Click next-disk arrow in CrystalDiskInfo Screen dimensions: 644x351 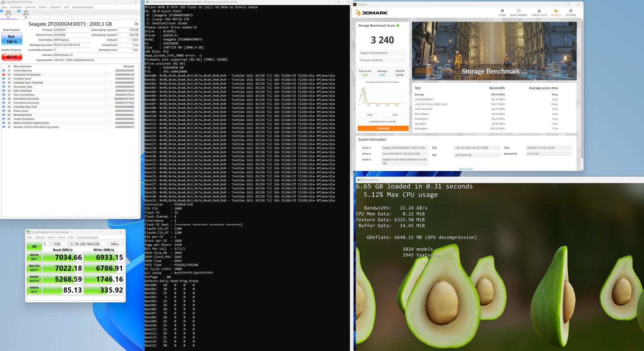(x=136, y=24)
